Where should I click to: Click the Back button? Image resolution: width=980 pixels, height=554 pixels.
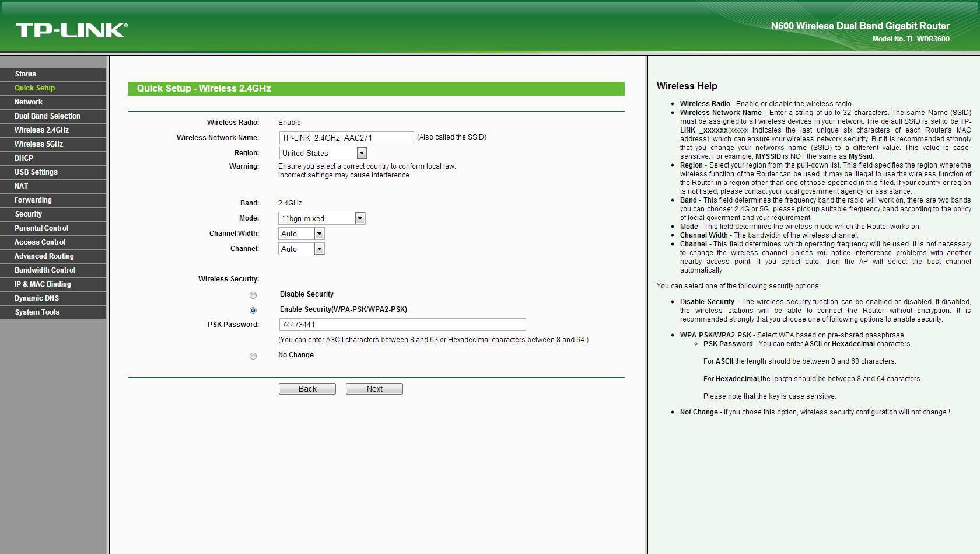point(307,389)
